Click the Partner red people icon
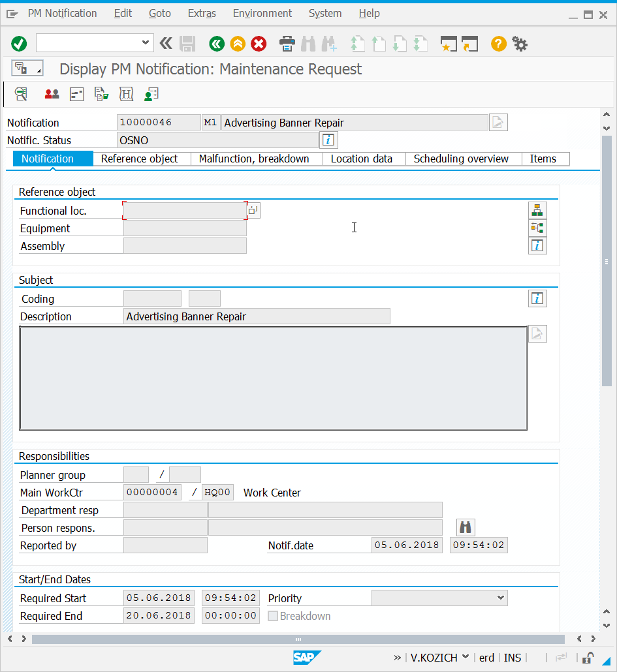Image resolution: width=617 pixels, height=672 pixels. tap(52, 95)
